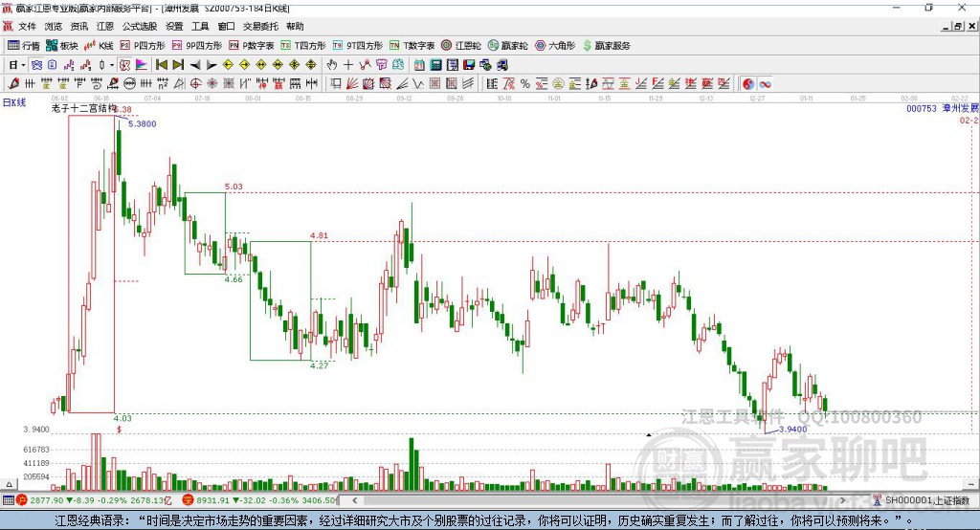Launch the 江恩轮 Gann wheel
Image resolution: width=980 pixels, height=530 pixels.
click(x=461, y=46)
